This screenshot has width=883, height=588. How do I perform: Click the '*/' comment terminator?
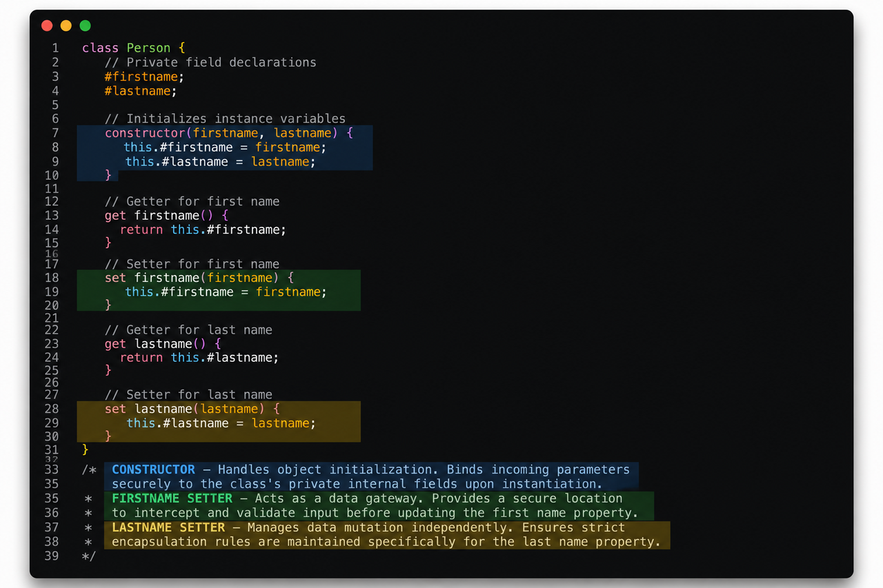(x=89, y=556)
